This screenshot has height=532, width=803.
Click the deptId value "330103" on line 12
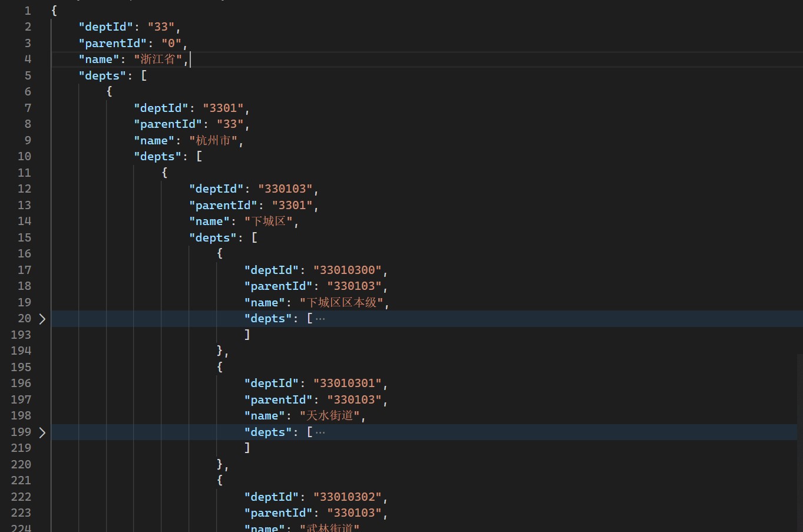coord(286,189)
